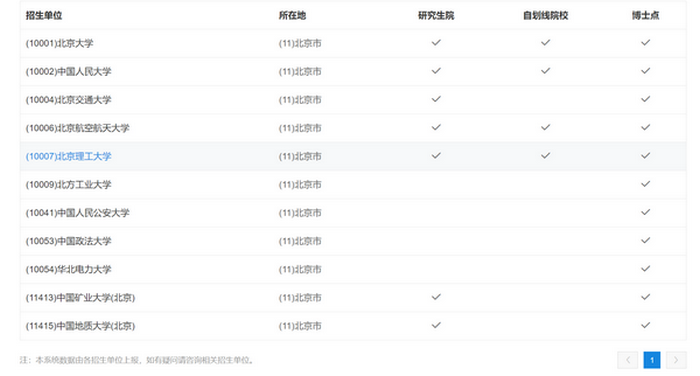
Task: Select page 1 in pagination
Action: click(652, 360)
